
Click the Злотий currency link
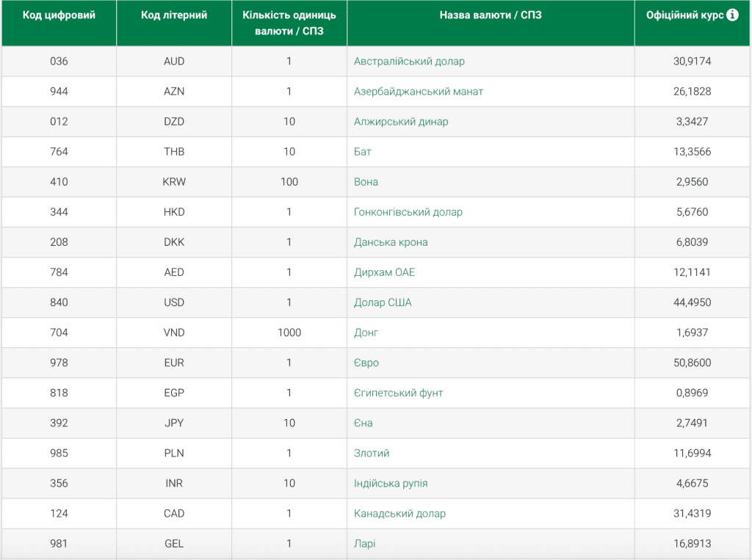tap(372, 454)
